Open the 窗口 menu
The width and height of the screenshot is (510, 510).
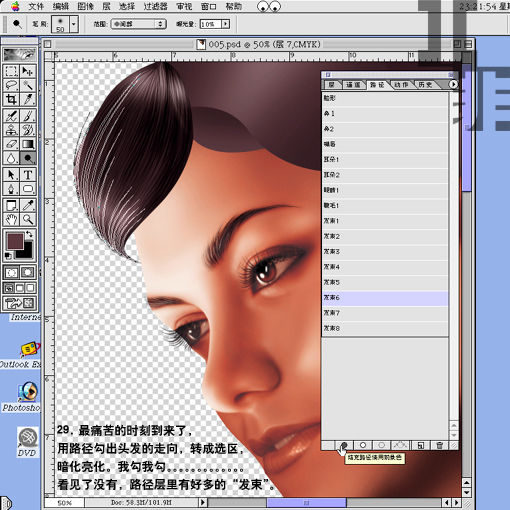point(209,6)
